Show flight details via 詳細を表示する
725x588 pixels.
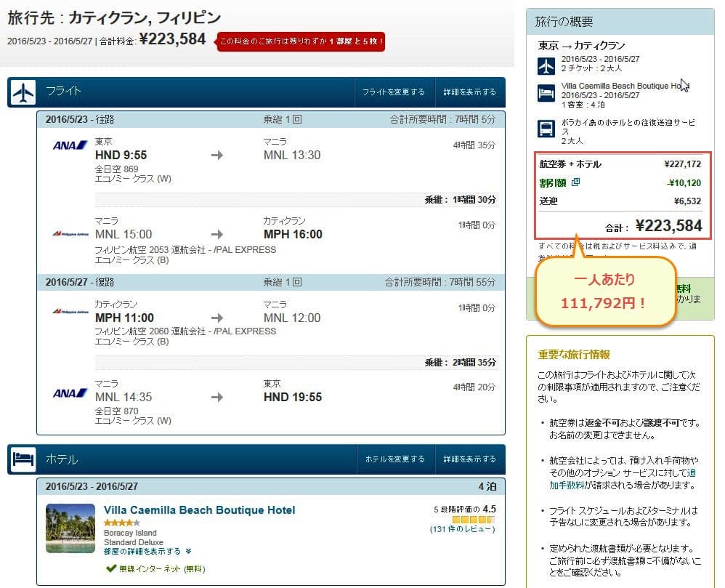click(469, 92)
